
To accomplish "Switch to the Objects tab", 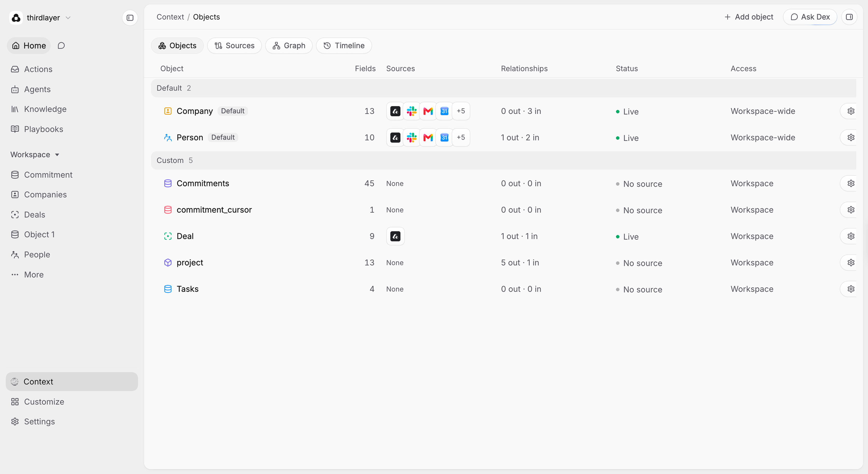I will click(177, 46).
